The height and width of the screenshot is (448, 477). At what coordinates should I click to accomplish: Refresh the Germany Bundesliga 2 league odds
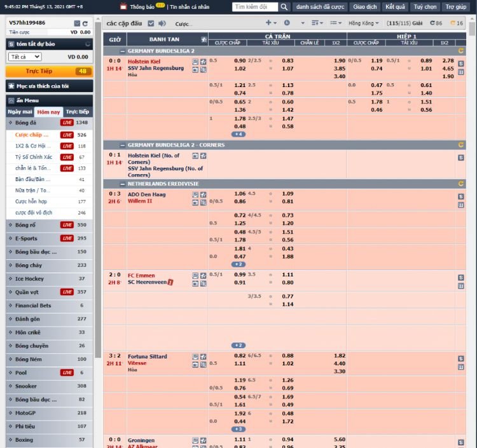pyautogui.click(x=460, y=50)
